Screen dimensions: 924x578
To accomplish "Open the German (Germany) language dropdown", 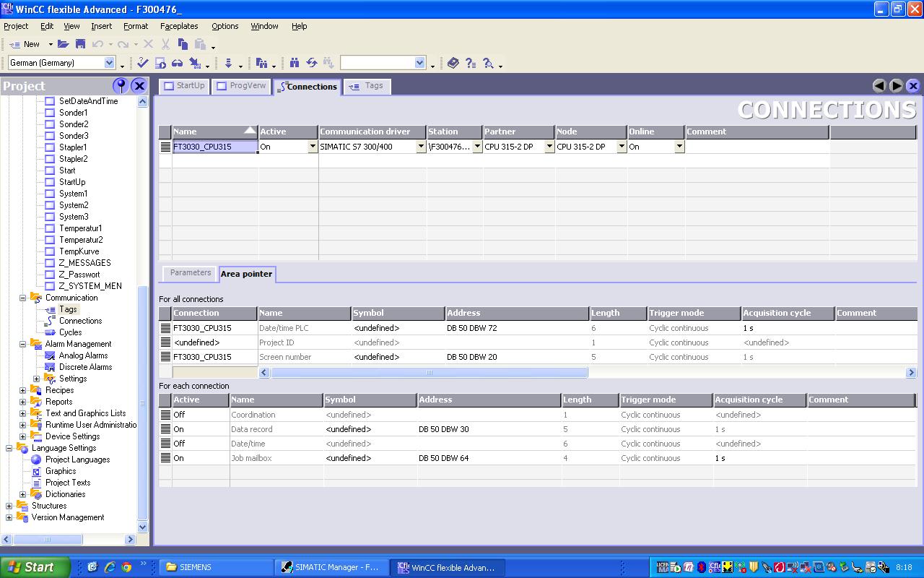I will coord(110,63).
